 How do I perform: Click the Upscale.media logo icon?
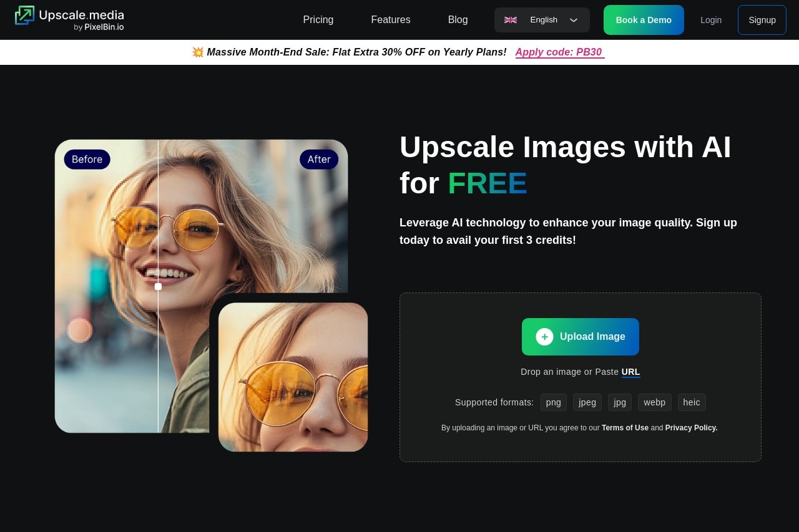[x=25, y=16]
